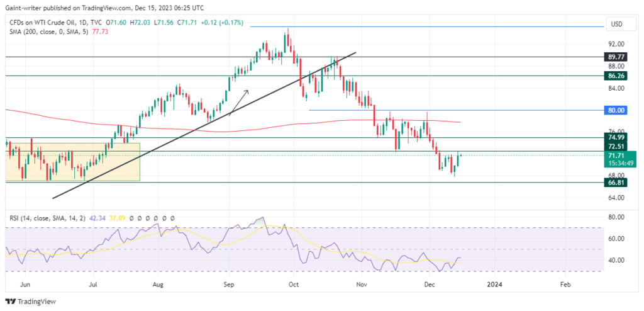
Task: Click the Oct label on time axis
Action: (x=293, y=285)
